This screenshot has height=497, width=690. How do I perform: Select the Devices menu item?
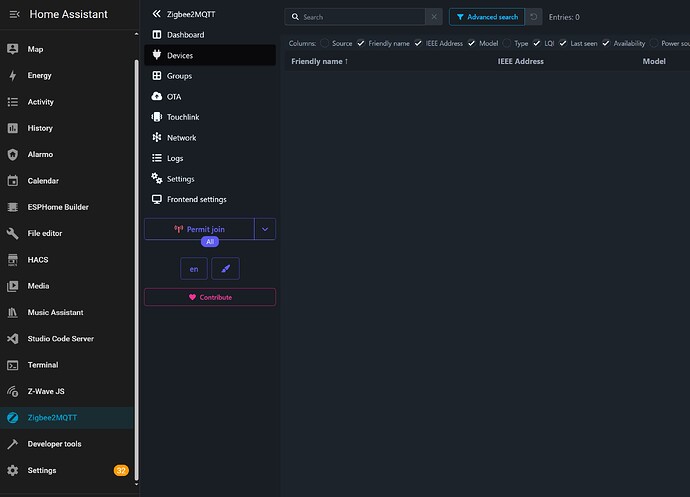tap(210, 55)
